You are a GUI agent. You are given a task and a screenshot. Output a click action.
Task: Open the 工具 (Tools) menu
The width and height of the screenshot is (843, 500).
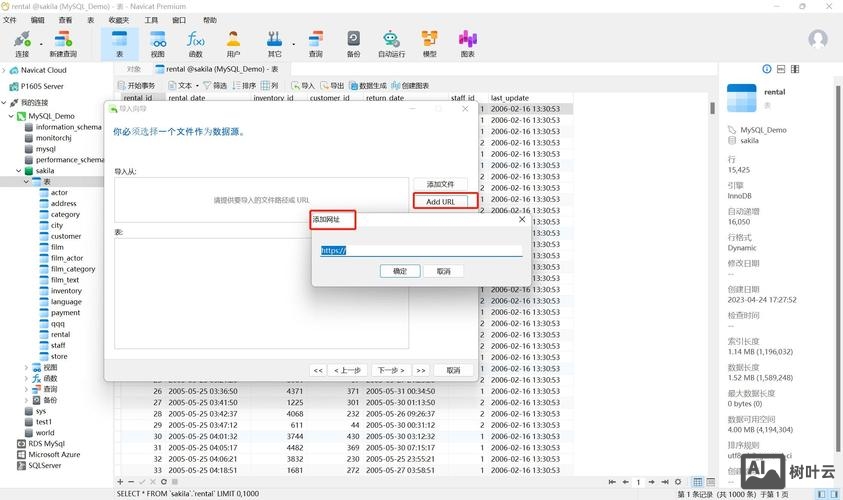pyautogui.click(x=151, y=20)
